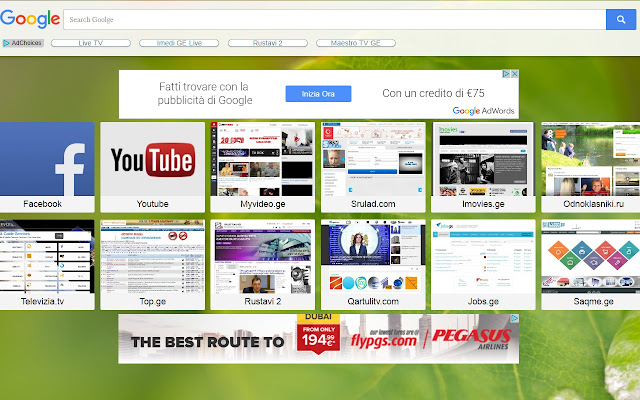The width and height of the screenshot is (640, 400).
Task: Open the Top.ge thumbnail
Action: coord(153,264)
